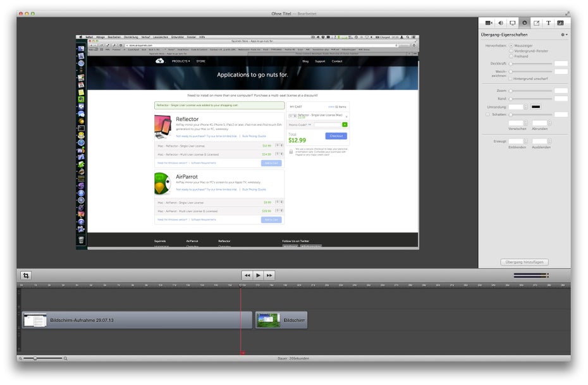This screenshot has height=385, width=588.
Task: Click the Schatten value field
Action: pos(561,114)
